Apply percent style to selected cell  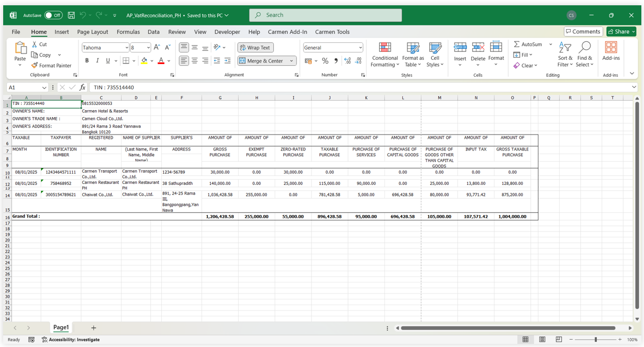pos(325,61)
